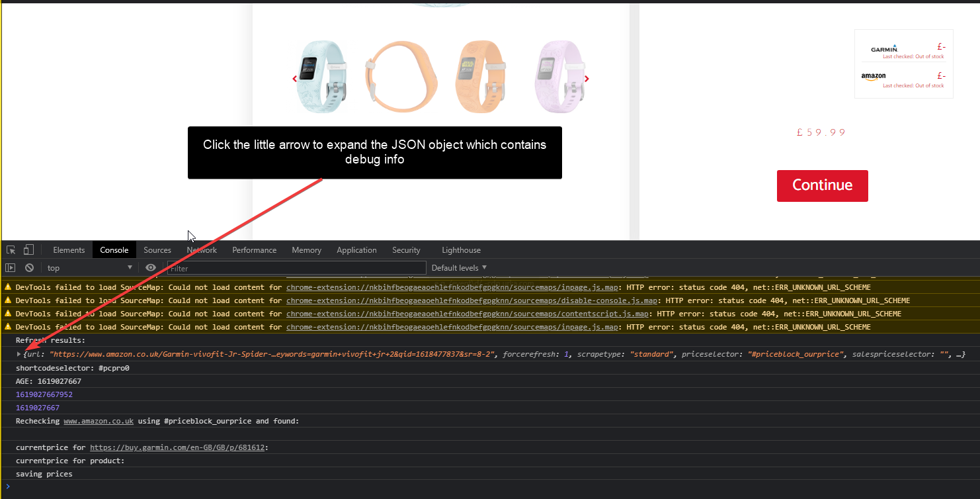Screen dimensions: 980x499
Task: Click the warning icon on the disable-console.js.map row
Action: coord(8,300)
